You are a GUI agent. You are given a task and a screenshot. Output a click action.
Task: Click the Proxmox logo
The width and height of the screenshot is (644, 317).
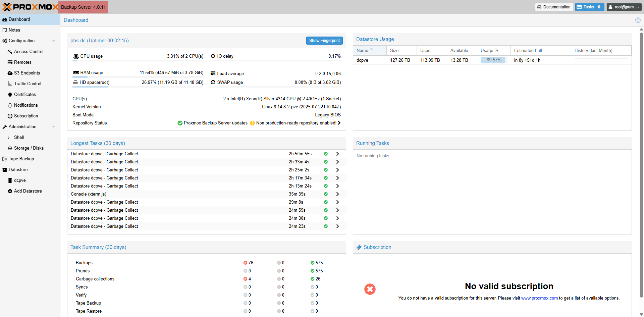(30, 7)
